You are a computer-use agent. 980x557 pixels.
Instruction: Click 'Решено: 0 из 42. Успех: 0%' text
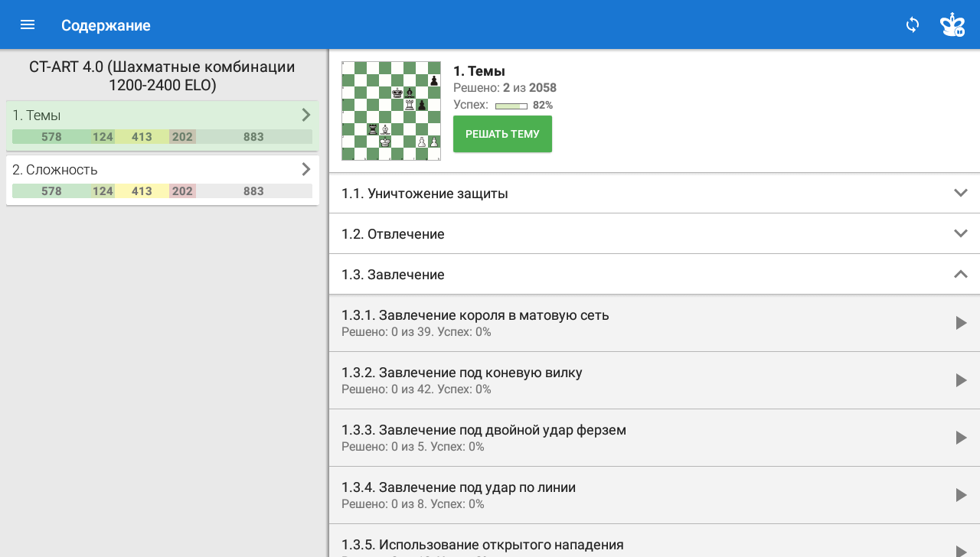tap(416, 389)
